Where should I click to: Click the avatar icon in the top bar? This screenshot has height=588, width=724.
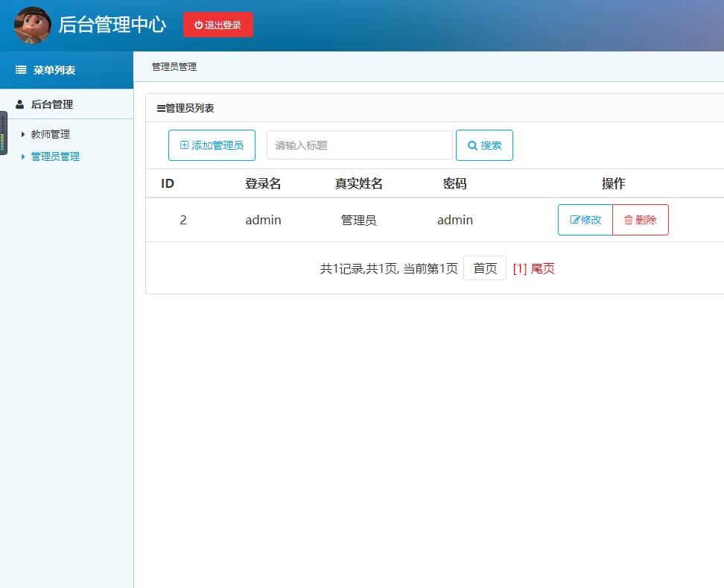31,25
